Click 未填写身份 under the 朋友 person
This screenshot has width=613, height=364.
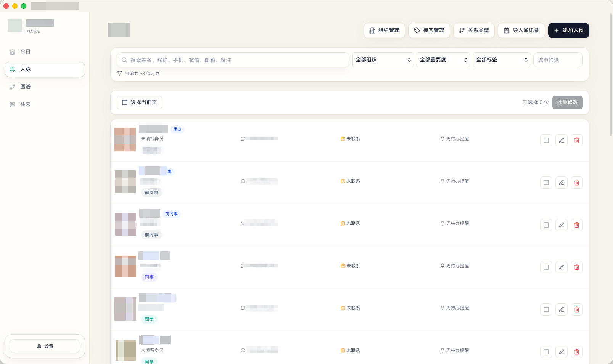coord(152,139)
